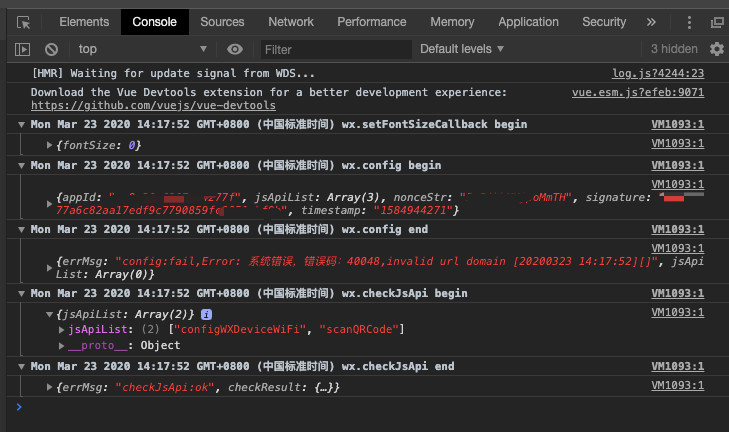Click the timestamp value "1584944271"
Viewport: 729px width, 432px height.
413,211
